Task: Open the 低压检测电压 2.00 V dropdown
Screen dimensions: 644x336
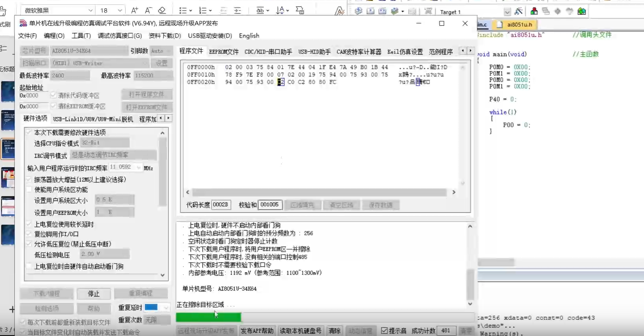Action: 105,254
